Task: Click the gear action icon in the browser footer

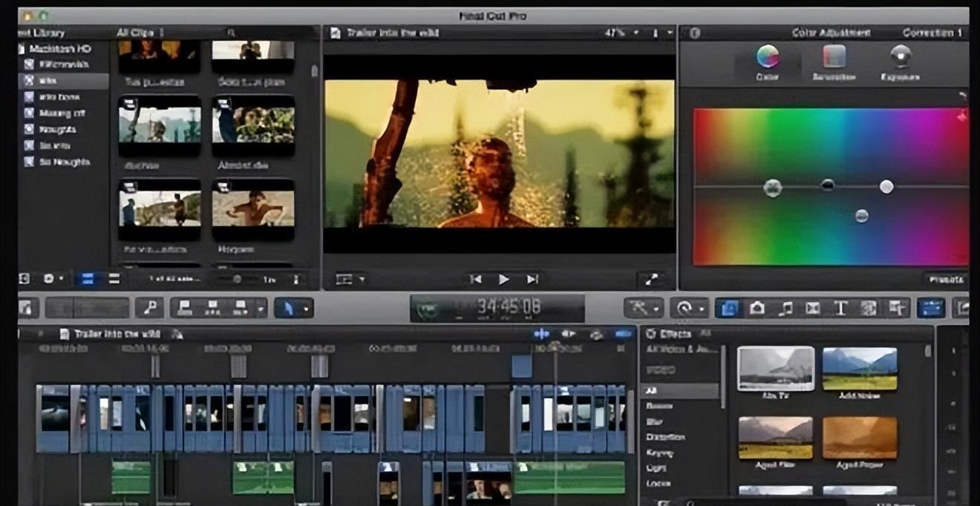Action: pos(49,279)
